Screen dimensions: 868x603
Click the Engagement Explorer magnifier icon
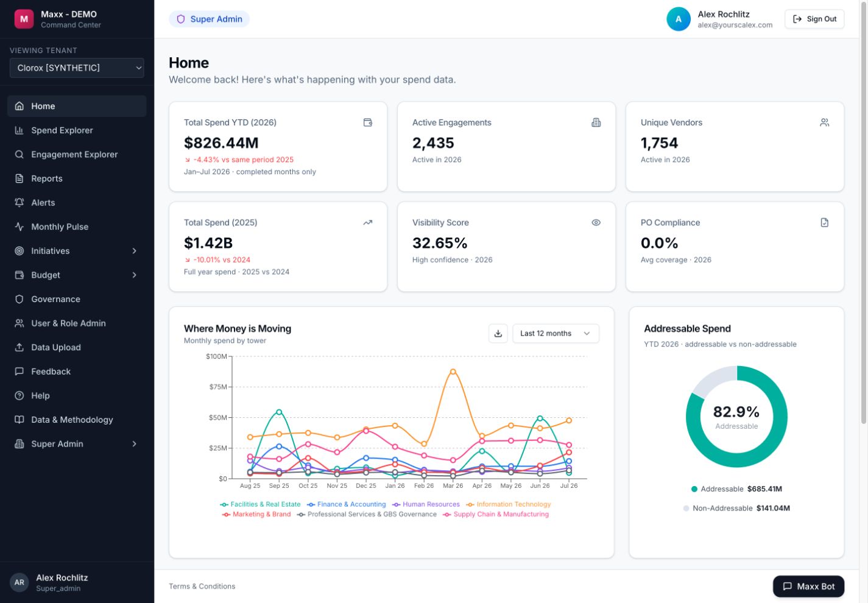point(19,154)
